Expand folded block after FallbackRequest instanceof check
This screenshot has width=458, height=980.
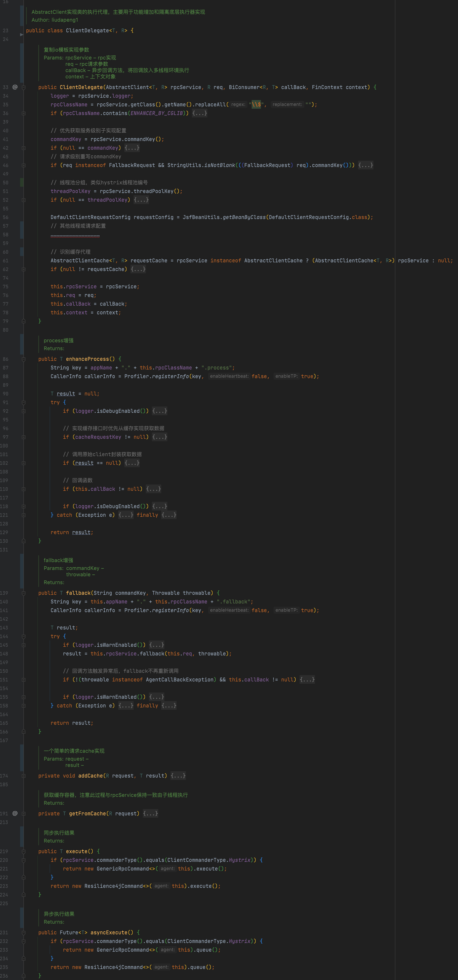pos(366,165)
